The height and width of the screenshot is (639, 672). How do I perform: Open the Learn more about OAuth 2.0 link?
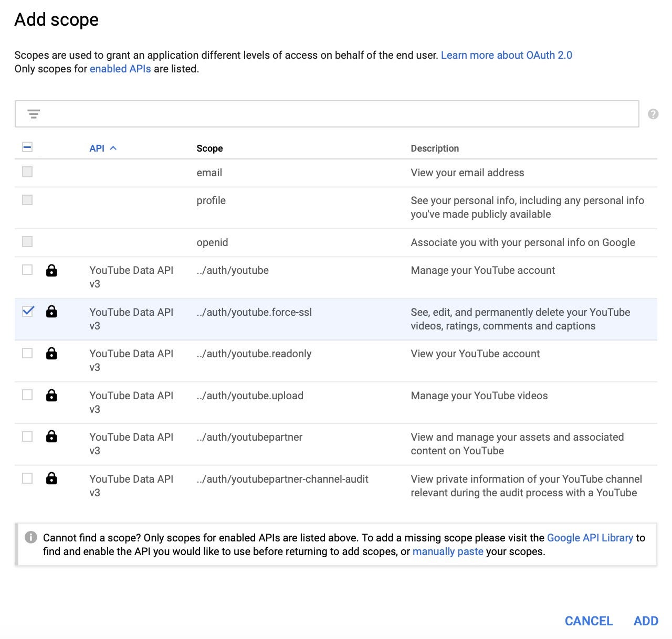(507, 55)
